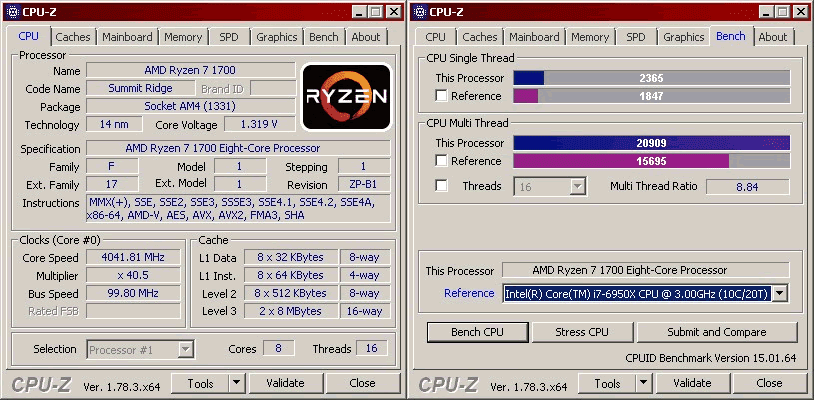Click the CPU-Z title icon in right window
The image size is (814, 400).
[x=420, y=12]
